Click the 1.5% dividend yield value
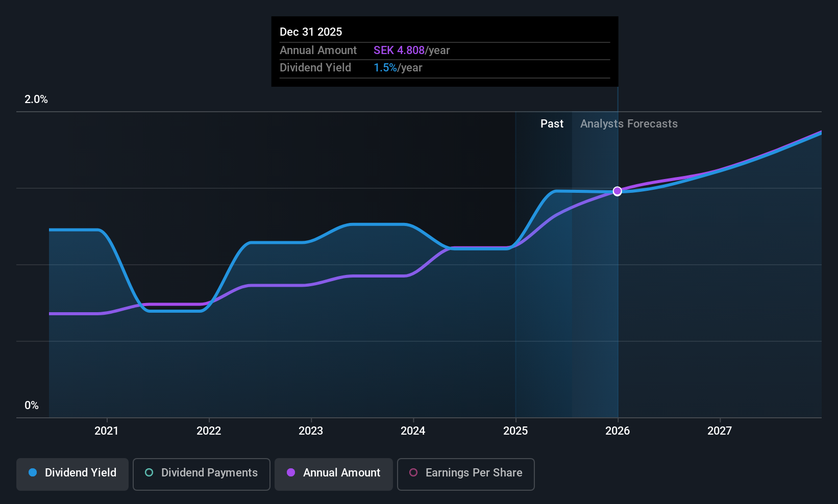838x504 pixels. (x=385, y=68)
